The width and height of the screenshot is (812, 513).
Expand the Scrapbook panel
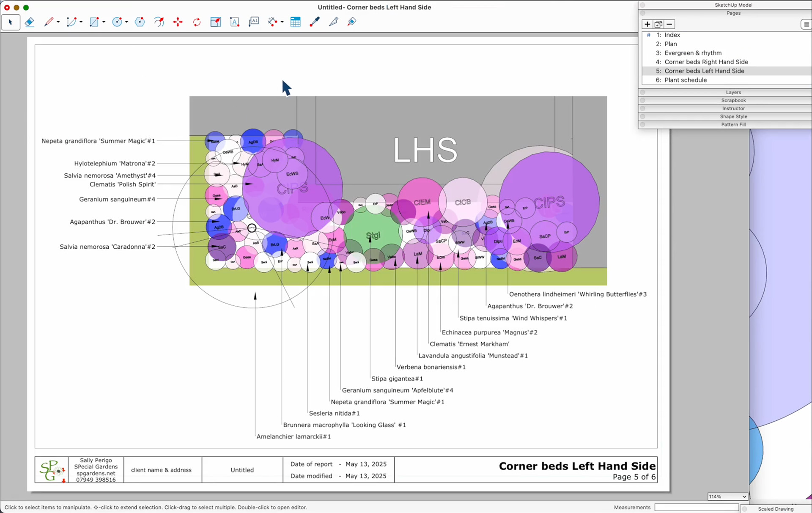click(x=733, y=100)
